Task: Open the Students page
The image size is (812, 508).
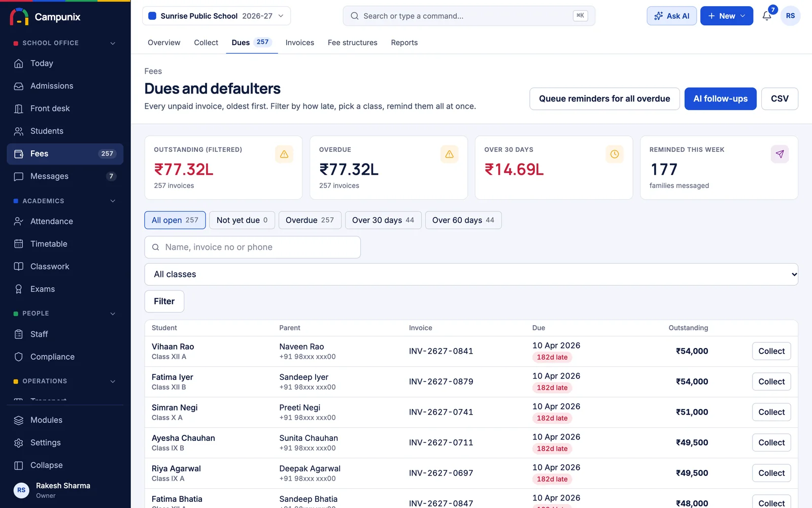Action: click(x=65, y=131)
